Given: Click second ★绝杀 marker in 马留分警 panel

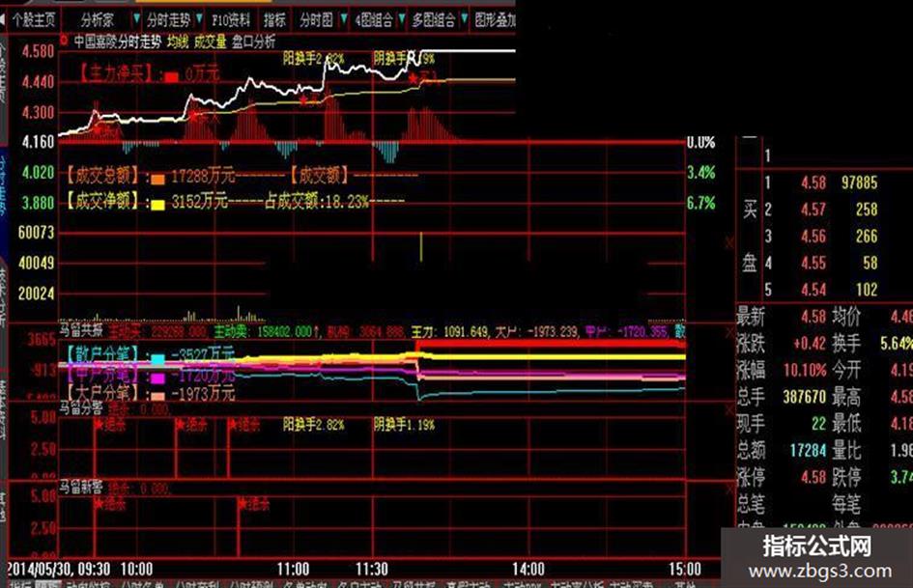Looking at the screenshot, I should point(191,425).
